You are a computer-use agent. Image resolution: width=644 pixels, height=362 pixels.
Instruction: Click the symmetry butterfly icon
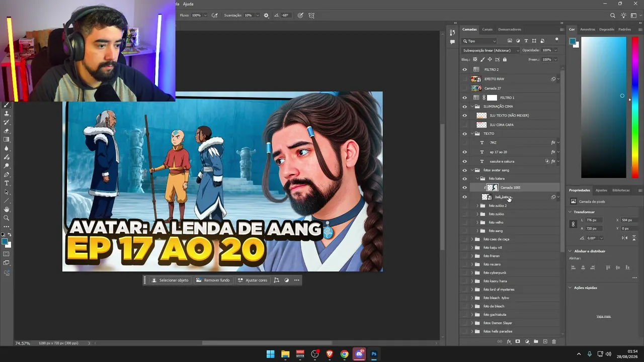pyautogui.click(x=311, y=16)
